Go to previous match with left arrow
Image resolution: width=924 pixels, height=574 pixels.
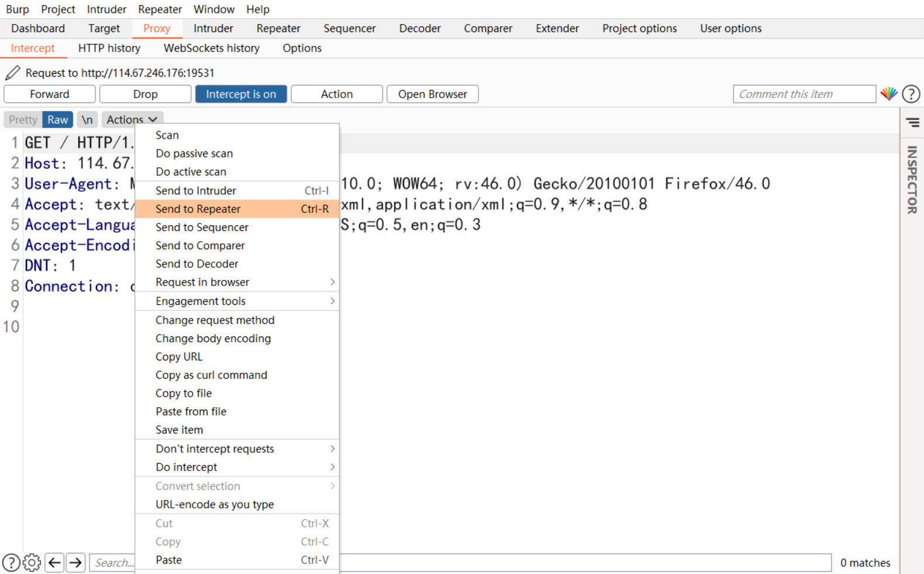(55, 562)
